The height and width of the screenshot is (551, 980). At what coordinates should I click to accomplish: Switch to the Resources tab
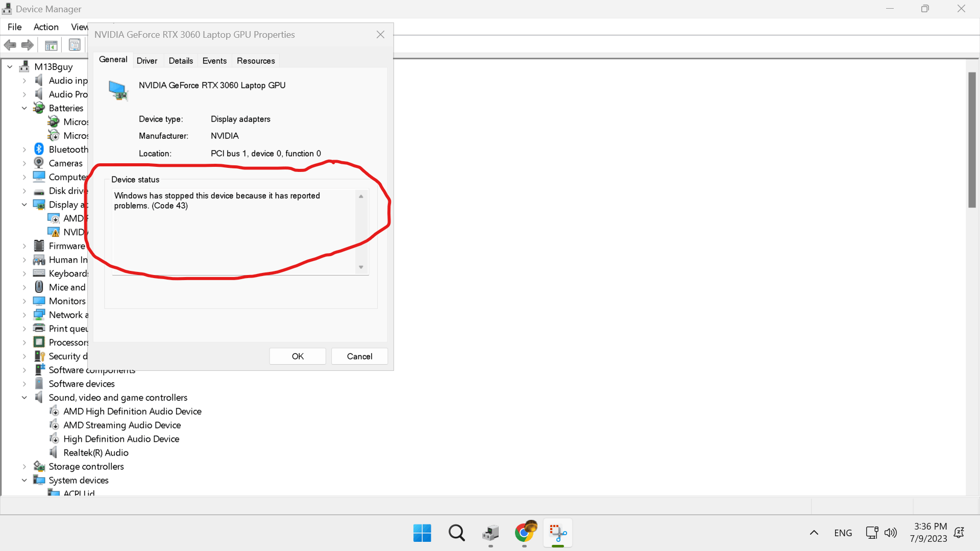[x=256, y=61]
